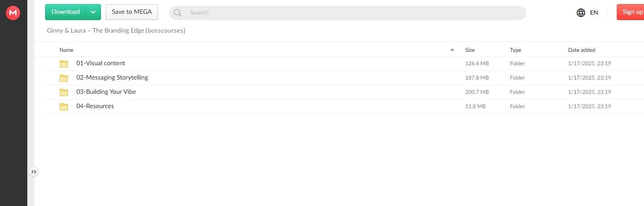644x206 pixels.
Task: Click the magnifier icon in search bar
Action: click(x=177, y=13)
